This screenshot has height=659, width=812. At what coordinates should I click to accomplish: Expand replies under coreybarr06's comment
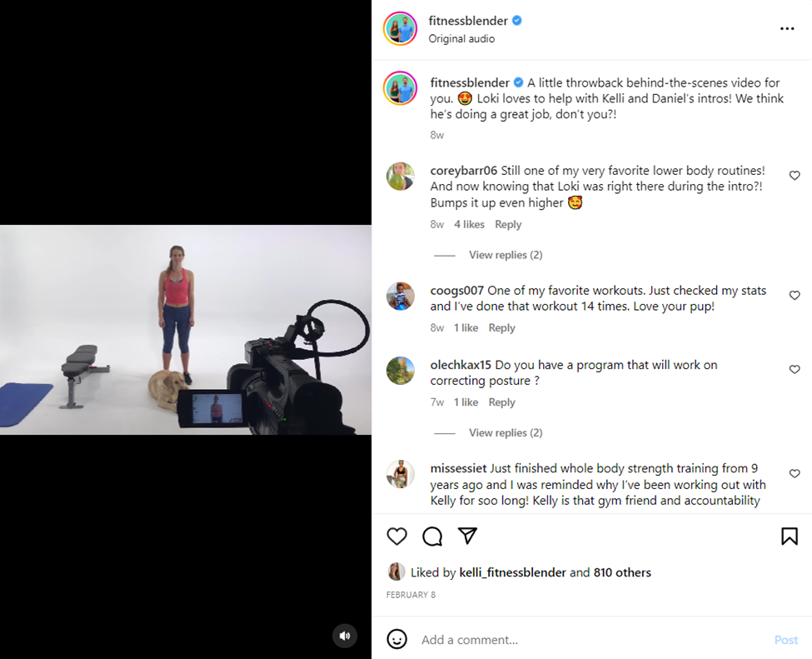point(505,255)
